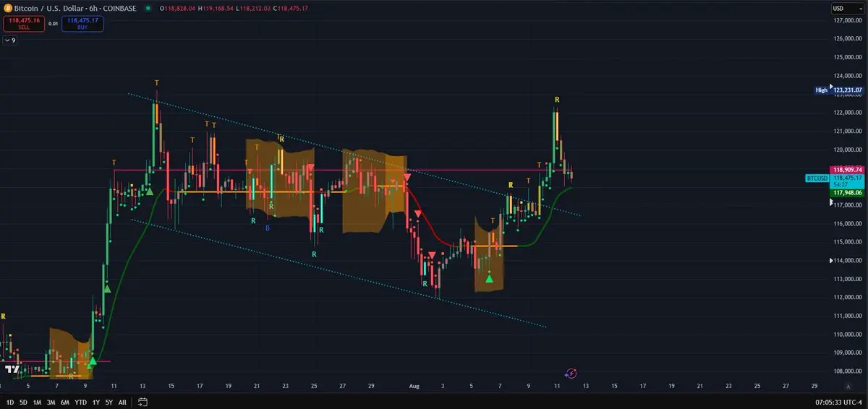Select the upper dotted channel trendline
868x409 pixels.
[x=354, y=154]
